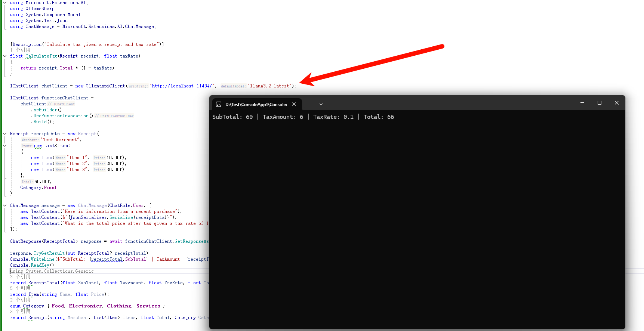Click using System.Collections.Generic line
Screen dimensions: 644x331
click(x=53, y=271)
